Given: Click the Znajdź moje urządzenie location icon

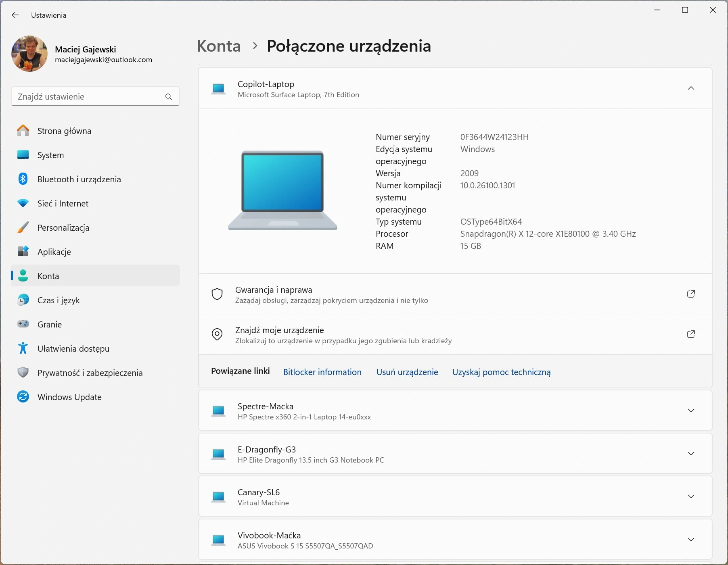Looking at the screenshot, I should tap(217, 334).
